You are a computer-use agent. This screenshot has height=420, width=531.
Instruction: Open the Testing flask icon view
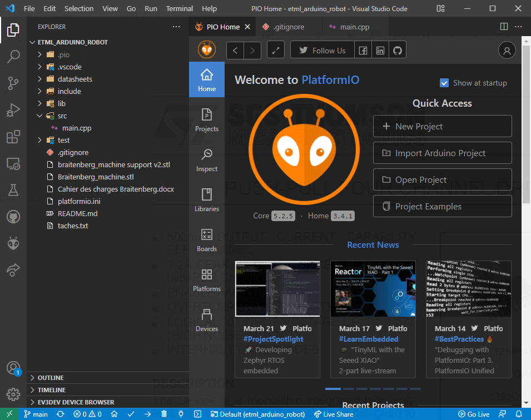pyautogui.click(x=13, y=190)
